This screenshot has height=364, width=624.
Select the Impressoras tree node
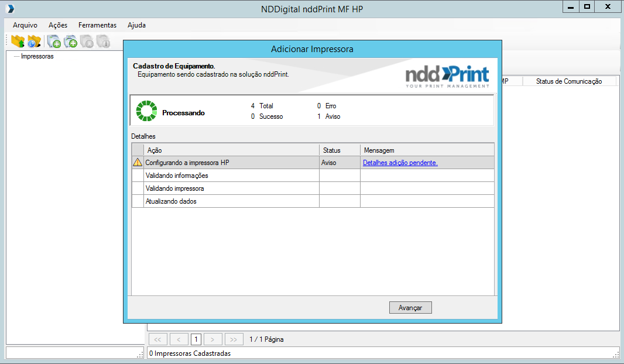[x=37, y=57]
